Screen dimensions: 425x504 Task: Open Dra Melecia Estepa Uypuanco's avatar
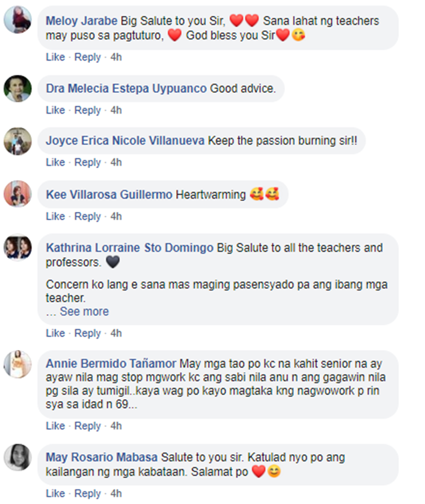(x=18, y=89)
